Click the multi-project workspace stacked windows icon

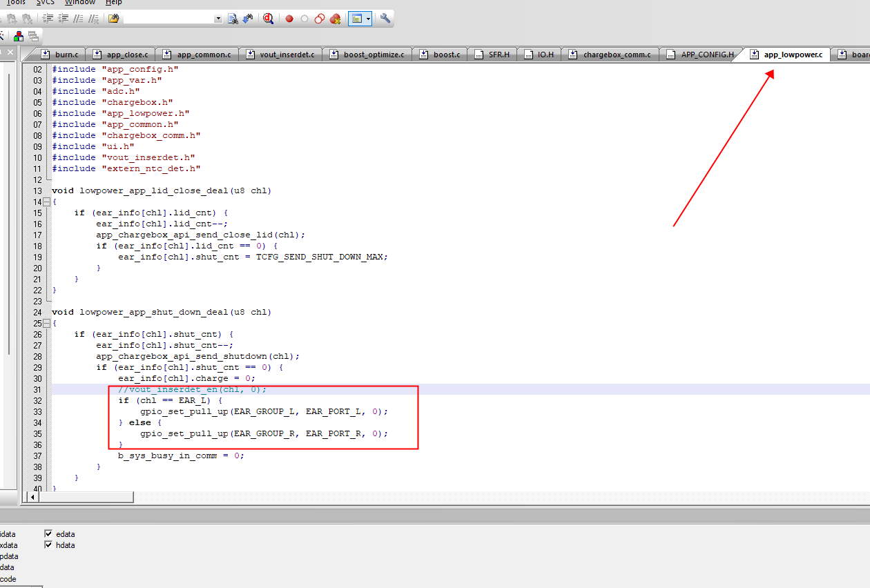click(x=32, y=36)
